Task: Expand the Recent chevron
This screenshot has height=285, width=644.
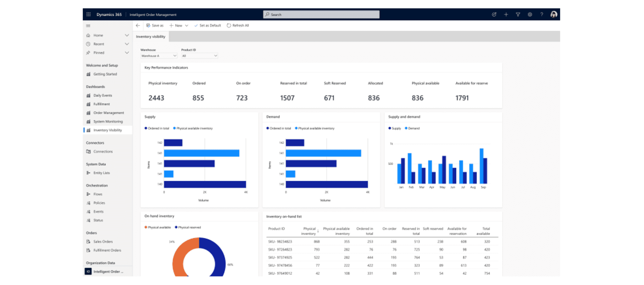Action: [127, 44]
